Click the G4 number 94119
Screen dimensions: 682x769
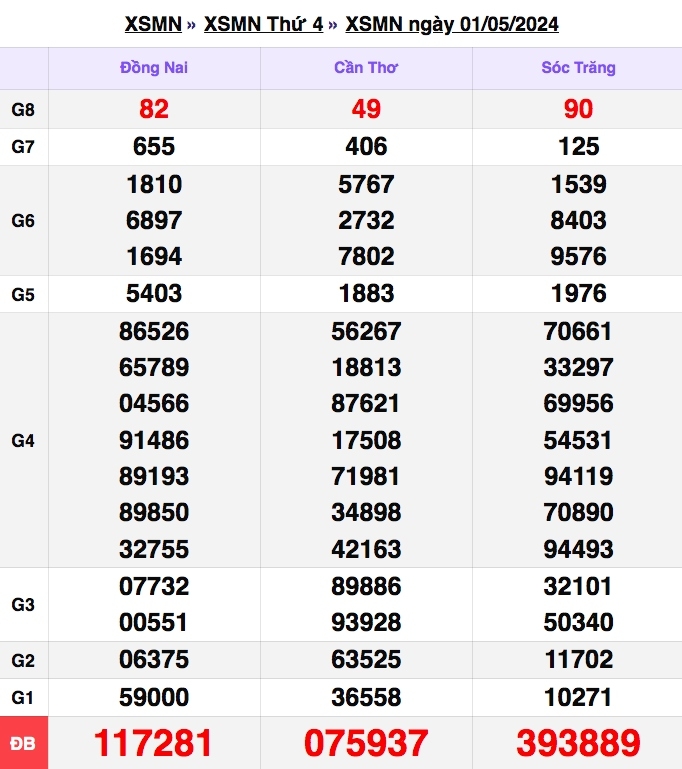click(x=579, y=476)
